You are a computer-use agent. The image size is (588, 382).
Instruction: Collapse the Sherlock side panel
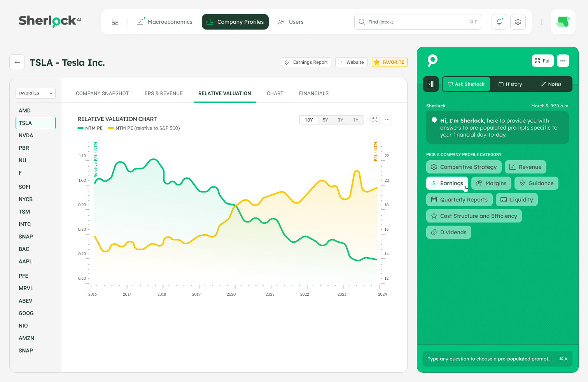(431, 84)
